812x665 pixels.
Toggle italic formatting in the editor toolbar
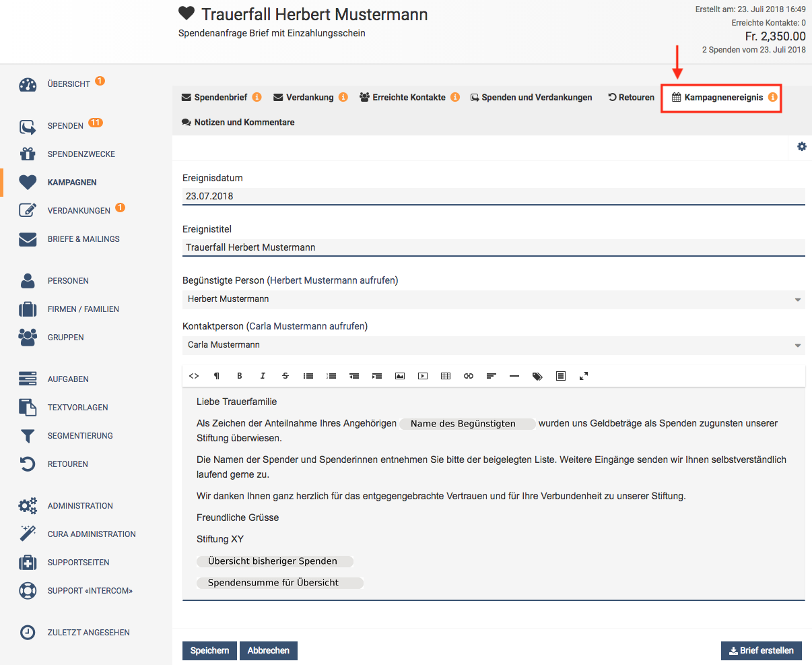263,376
